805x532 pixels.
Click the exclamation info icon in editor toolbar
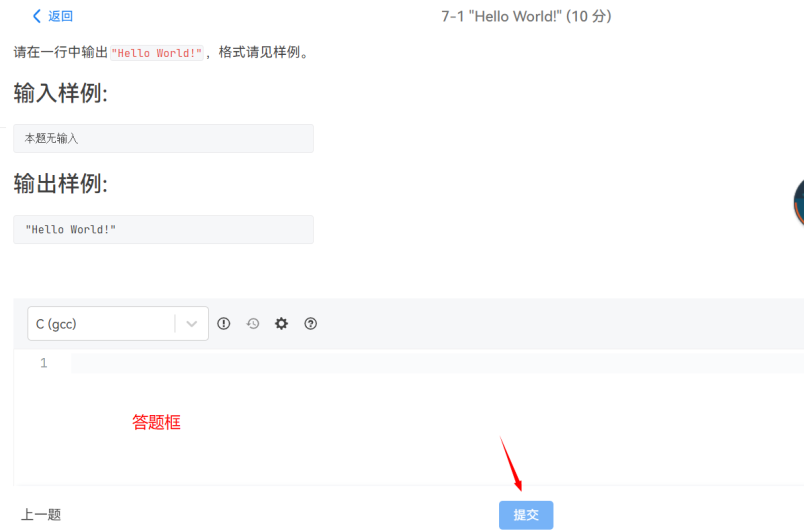[x=224, y=324]
